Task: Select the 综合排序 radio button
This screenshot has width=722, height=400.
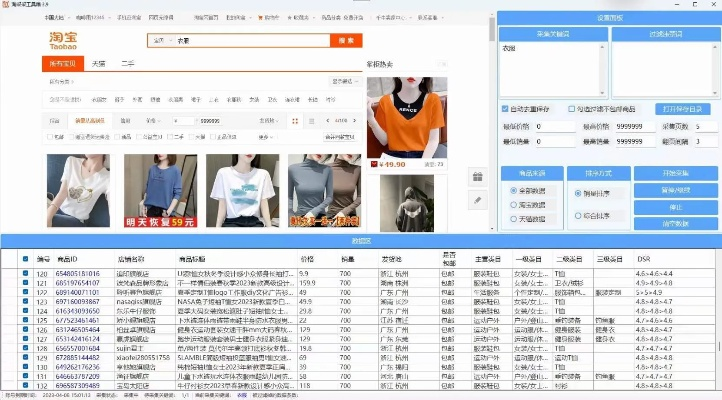Action: coord(578,215)
